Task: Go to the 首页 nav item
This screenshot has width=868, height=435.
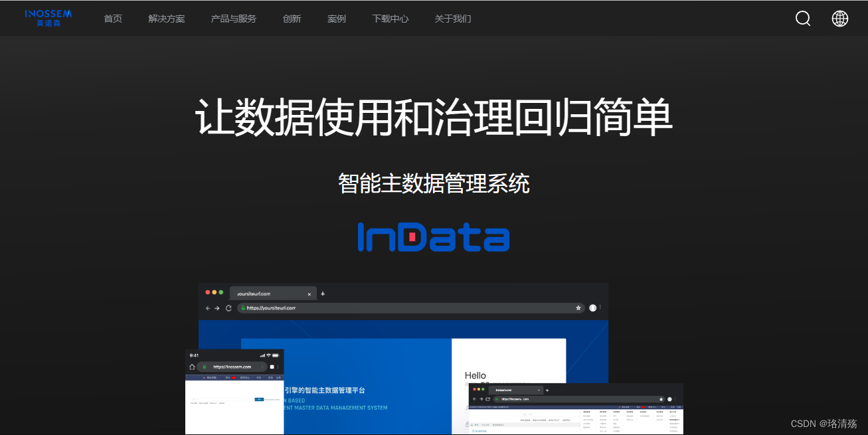Action: click(113, 19)
